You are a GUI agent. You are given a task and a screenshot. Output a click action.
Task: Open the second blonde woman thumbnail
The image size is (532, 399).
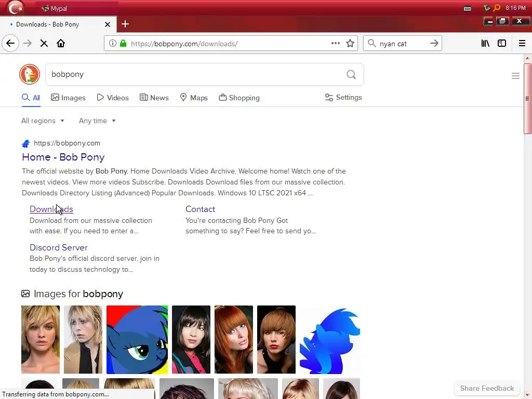[83, 340]
